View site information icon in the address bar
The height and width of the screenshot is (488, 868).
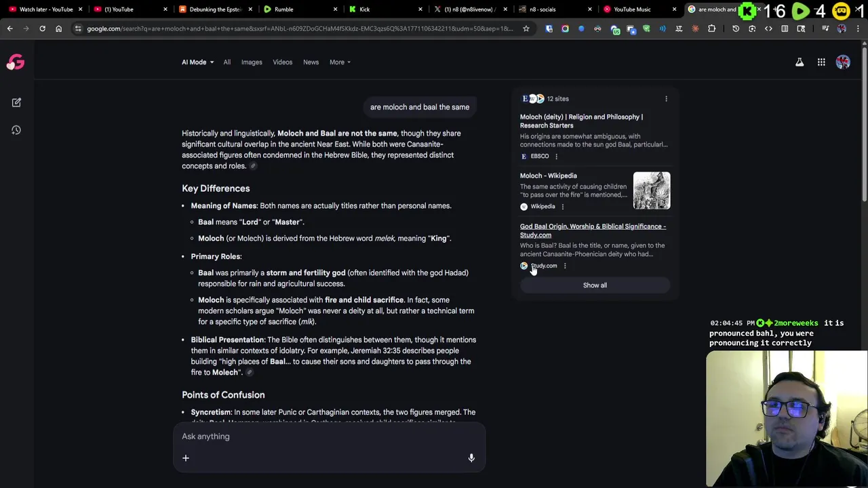(78, 28)
